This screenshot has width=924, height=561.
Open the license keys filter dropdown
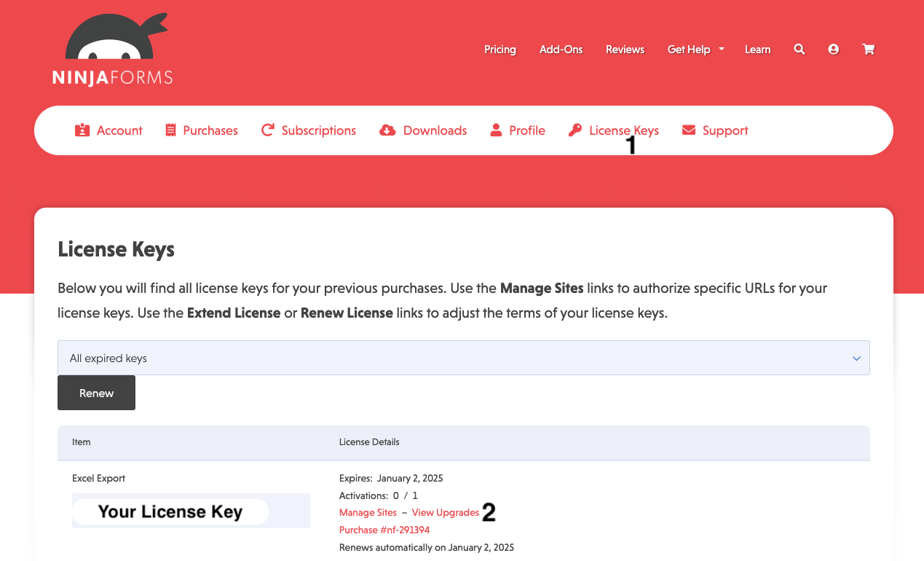463,358
